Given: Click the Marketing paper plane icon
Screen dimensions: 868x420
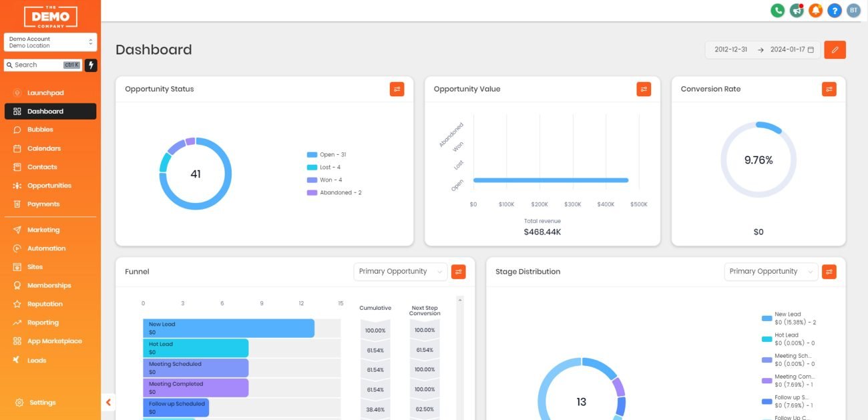Looking at the screenshot, I should click(x=17, y=230).
